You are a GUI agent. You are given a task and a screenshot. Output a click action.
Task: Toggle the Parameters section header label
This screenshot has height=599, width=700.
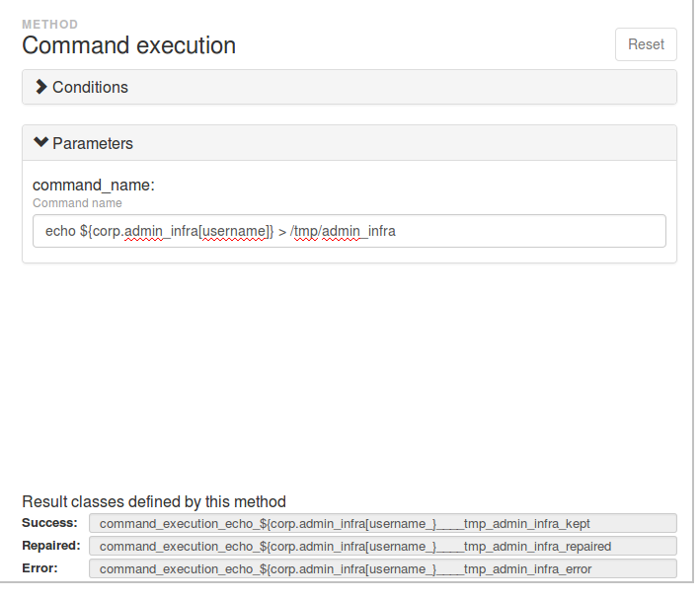[x=93, y=143]
